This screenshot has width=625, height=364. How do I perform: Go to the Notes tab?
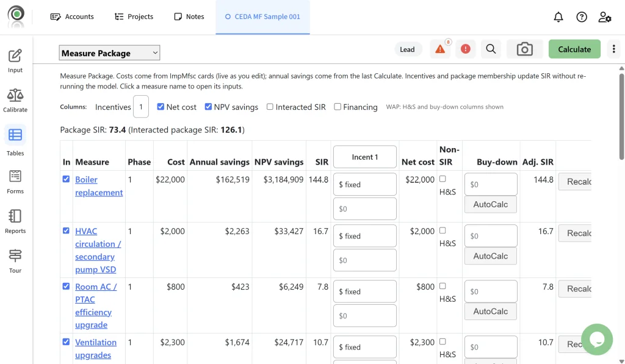[x=189, y=16]
